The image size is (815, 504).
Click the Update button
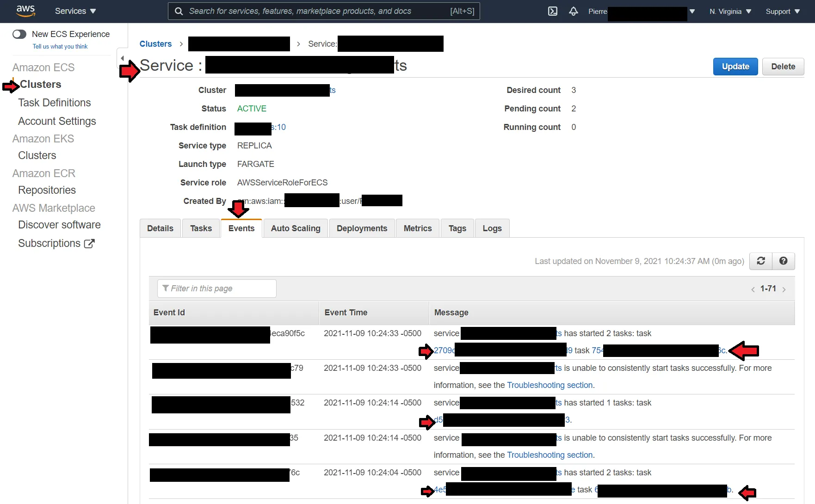click(735, 67)
